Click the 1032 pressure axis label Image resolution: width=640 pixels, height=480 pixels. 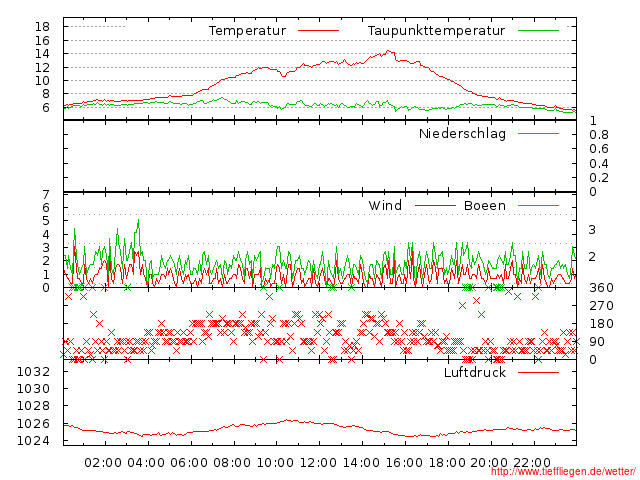[33, 371]
